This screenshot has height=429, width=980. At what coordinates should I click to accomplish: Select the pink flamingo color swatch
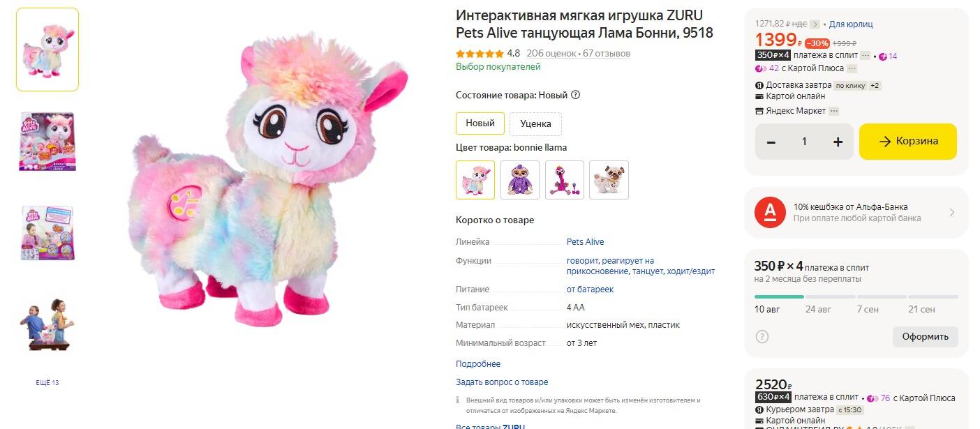[x=565, y=180]
